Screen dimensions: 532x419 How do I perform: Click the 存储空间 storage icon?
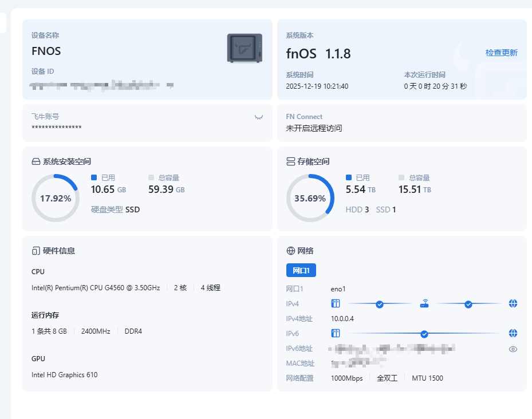[x=290, y=161]
